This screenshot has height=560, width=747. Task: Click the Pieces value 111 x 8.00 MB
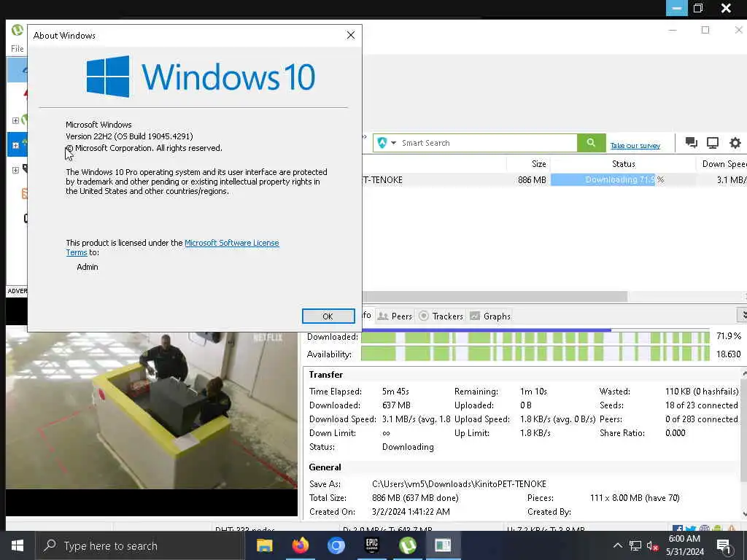(x=635, y=497)
